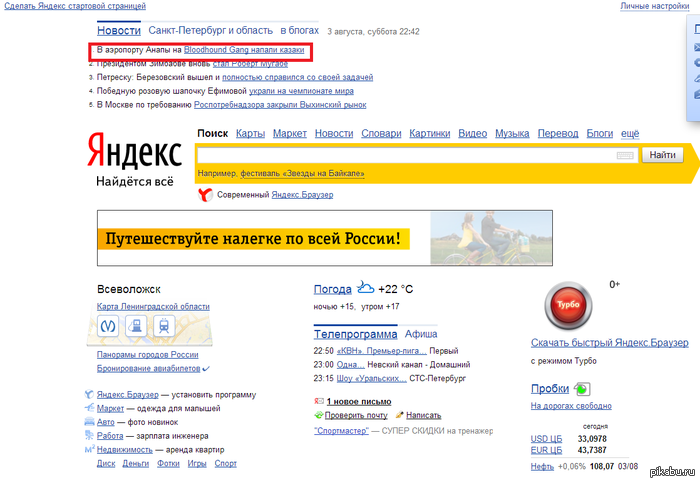Open the «КВН». Премьер-лига TV listing

(x=382, y=351)
